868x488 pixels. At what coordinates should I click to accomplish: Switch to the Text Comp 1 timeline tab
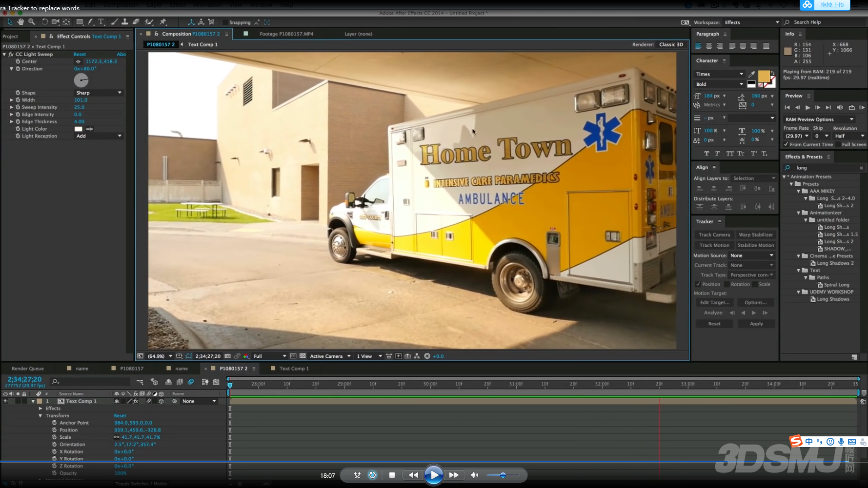[x=294, y=369]
